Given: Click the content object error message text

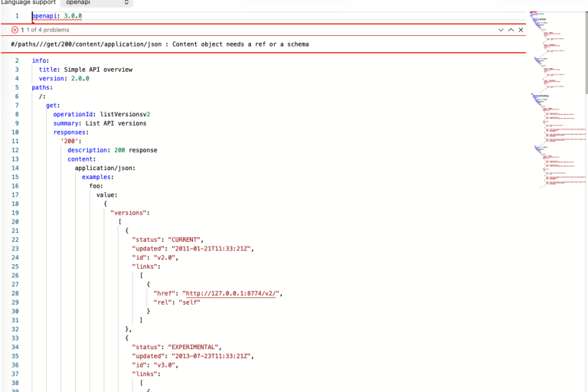Looking at the screenshot, I should click(159, 44).
